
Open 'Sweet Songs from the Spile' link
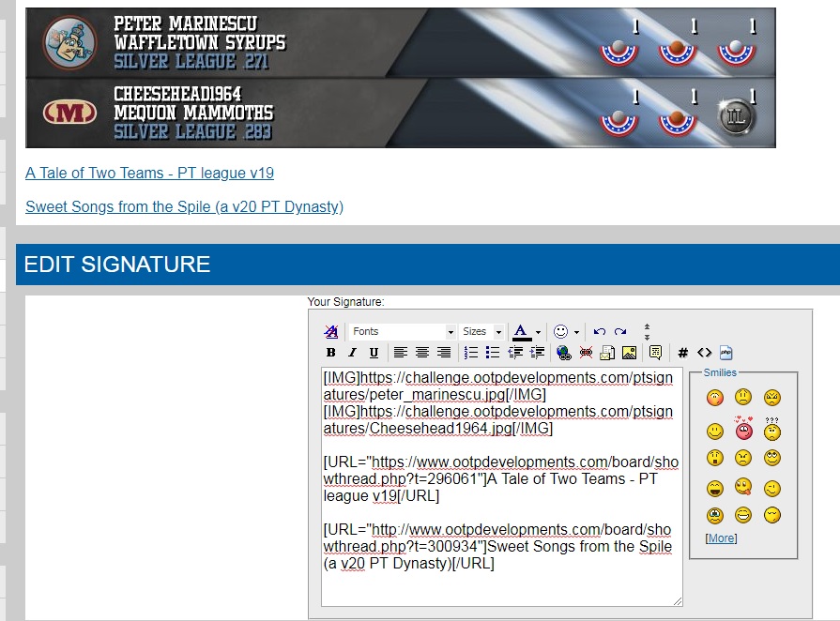point(184,206)
